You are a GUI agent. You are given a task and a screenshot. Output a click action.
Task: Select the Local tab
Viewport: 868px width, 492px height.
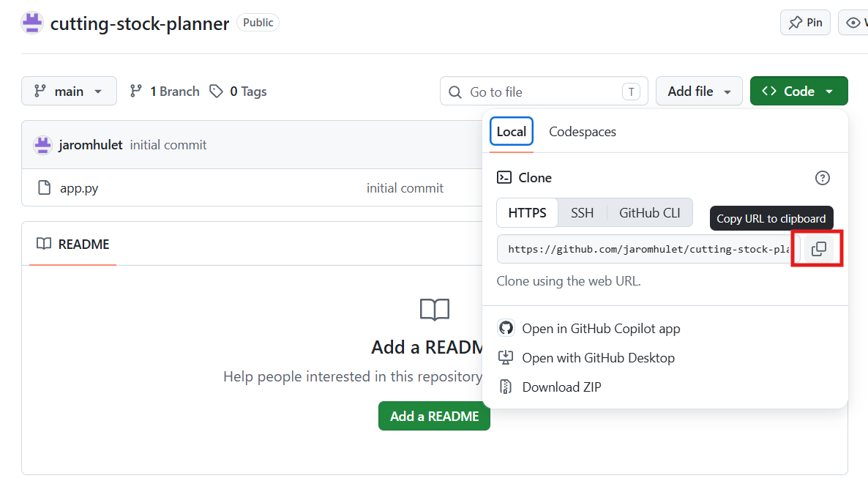pos(512,132)
